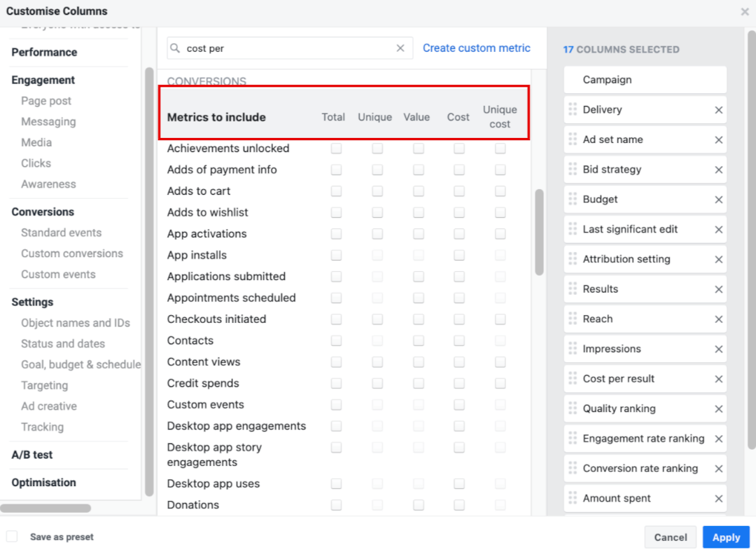756x552 pixels.
Task: Open the Performance category
Action: [44, 52]
